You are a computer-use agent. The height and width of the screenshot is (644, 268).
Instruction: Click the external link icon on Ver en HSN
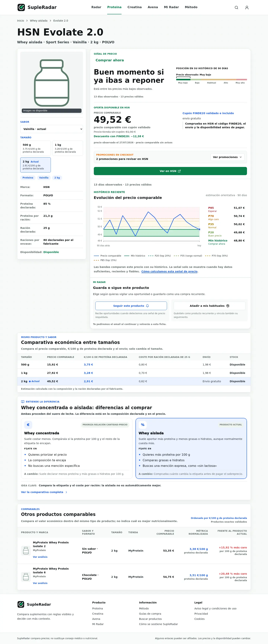pos(179,171)
